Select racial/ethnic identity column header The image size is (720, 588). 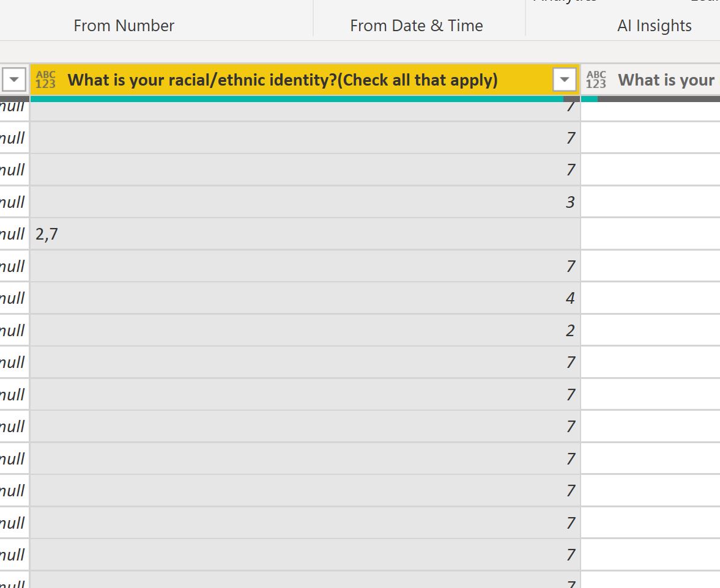(x=305, y=80)
